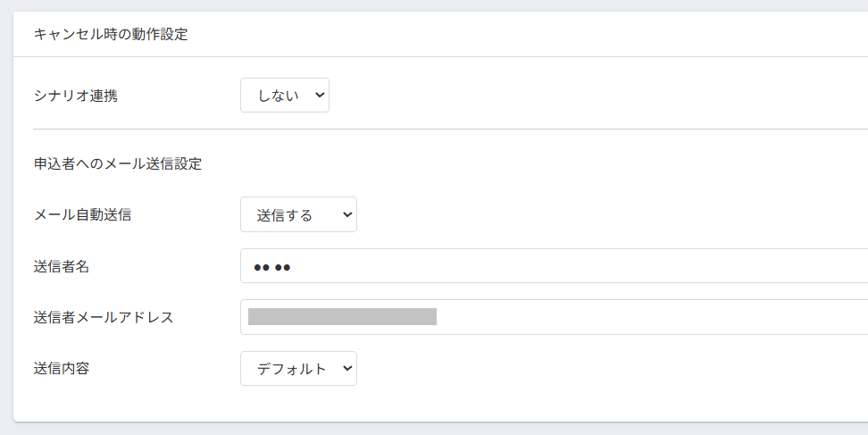Select the デフォルト value text
This screenshot has width=868, height=435.
tap(291, 368)
